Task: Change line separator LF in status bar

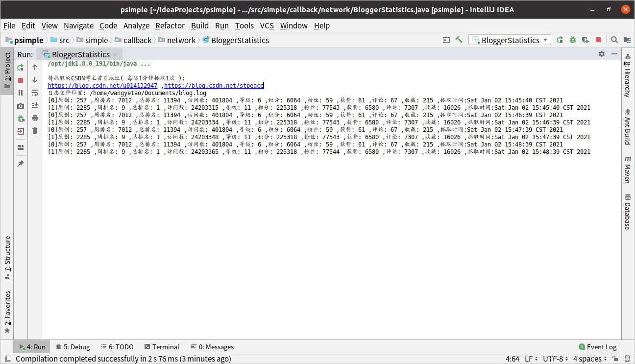Action: (x=531, y=359)
